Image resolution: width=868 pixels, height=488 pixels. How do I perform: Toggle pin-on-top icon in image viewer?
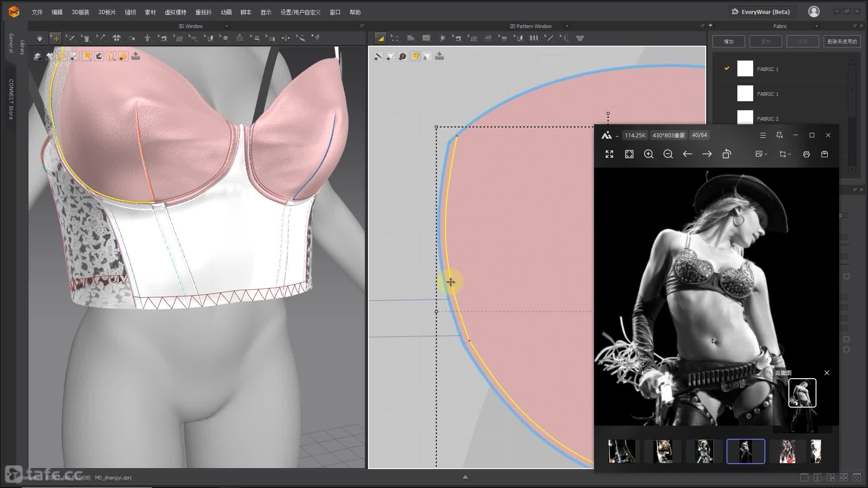coord(779,135)
